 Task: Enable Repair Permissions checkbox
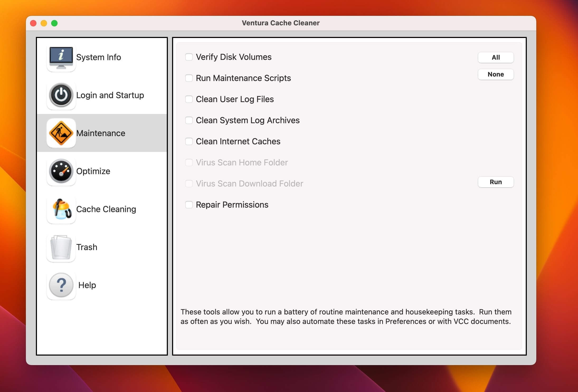pyautogui.click(x=189, y=205)
